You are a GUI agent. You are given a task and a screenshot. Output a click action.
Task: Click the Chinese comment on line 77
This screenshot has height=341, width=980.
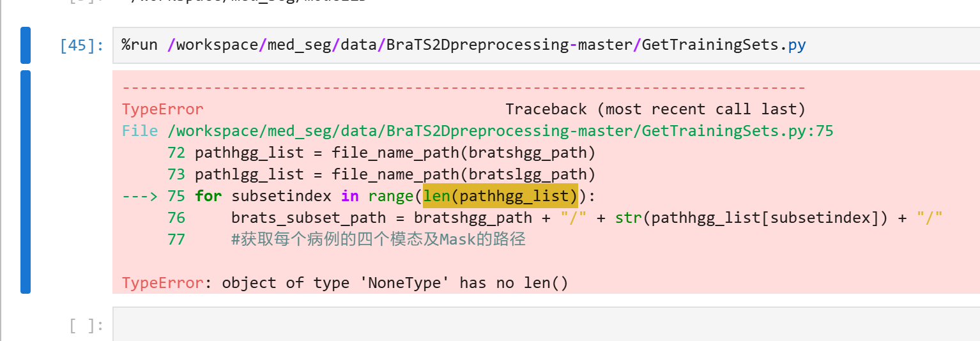[x=378, y=239]
